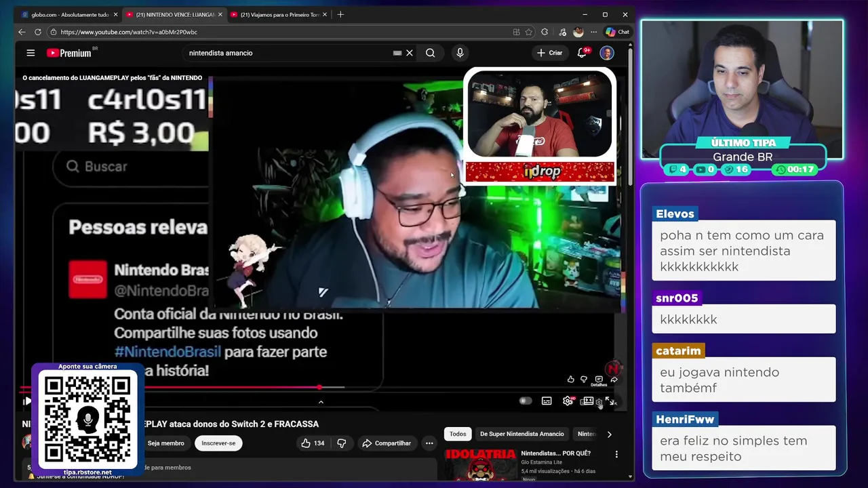Open player HD settings gear
This screenshot has height=488, width=868.
pyautogui.click(x=568, y=401)
